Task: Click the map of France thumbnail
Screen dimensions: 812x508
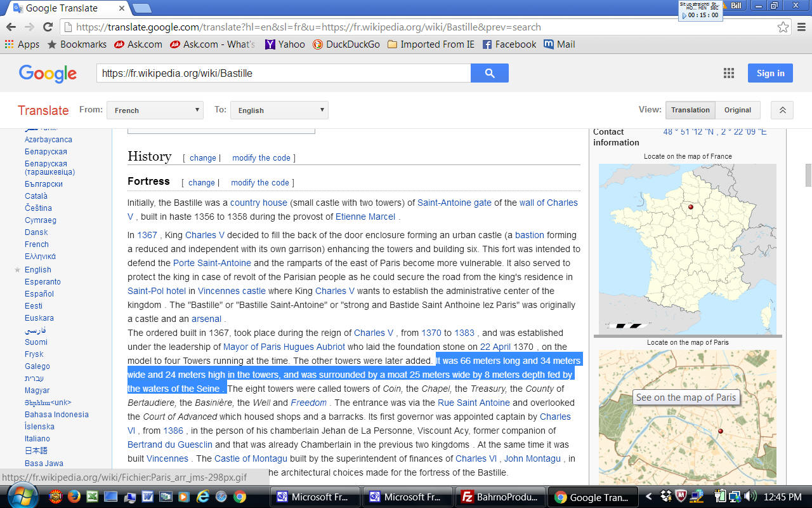Action: coord(687,248)
